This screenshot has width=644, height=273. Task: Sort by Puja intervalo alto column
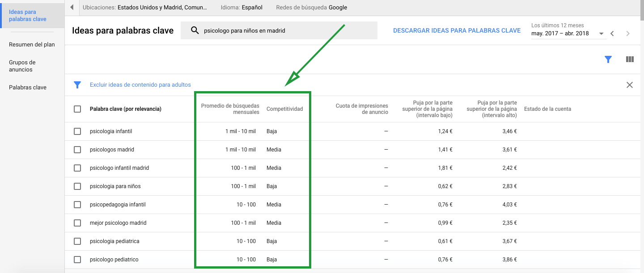coord(491,109)
